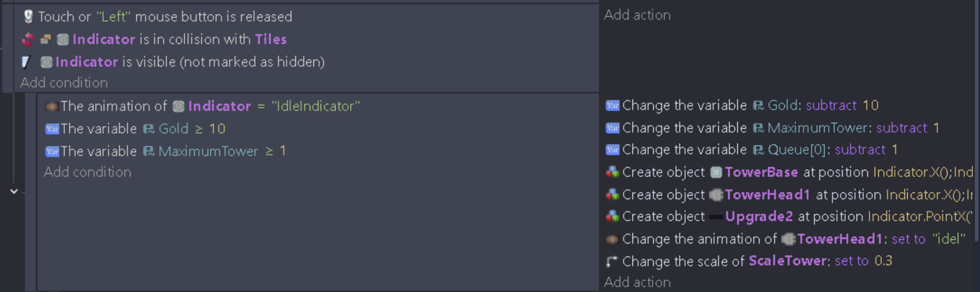Click the "Left" parameter in mouse button condition

(113, 17)
